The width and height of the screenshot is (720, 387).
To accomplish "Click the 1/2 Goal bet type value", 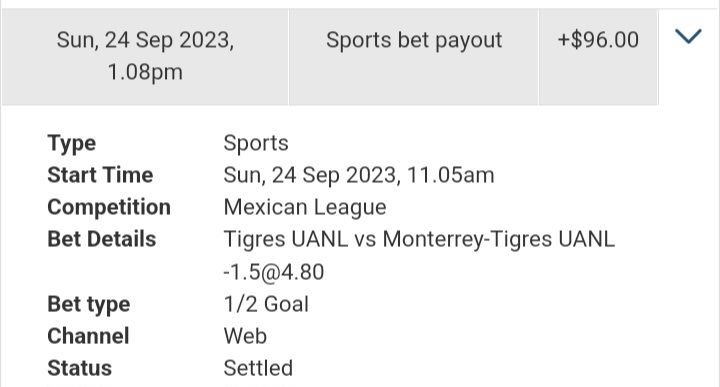I will [266, 304].
